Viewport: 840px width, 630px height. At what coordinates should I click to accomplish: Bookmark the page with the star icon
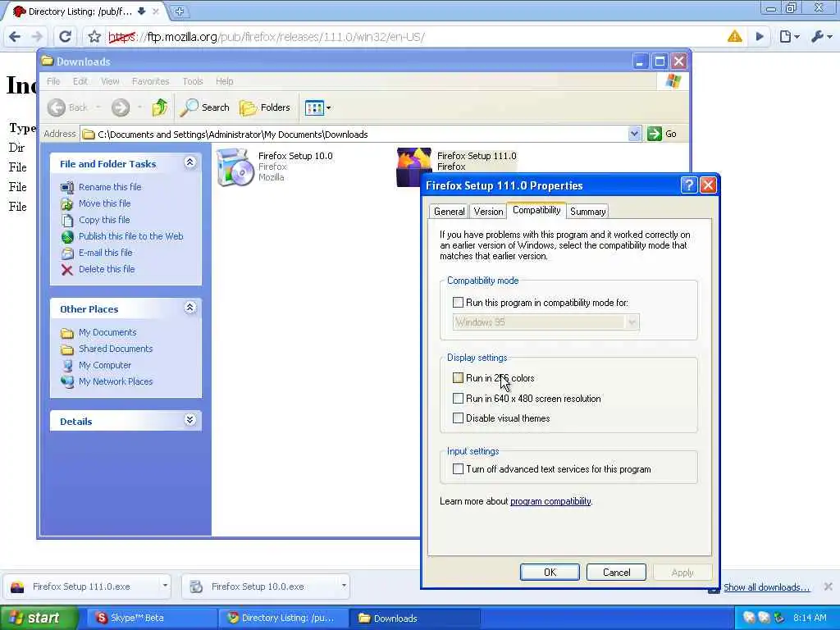pyautogui.click(x=94, y=37)
